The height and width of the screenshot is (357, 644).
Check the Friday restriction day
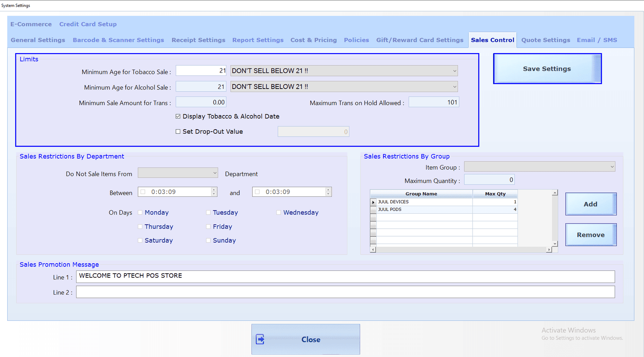(x=208, y=227)
